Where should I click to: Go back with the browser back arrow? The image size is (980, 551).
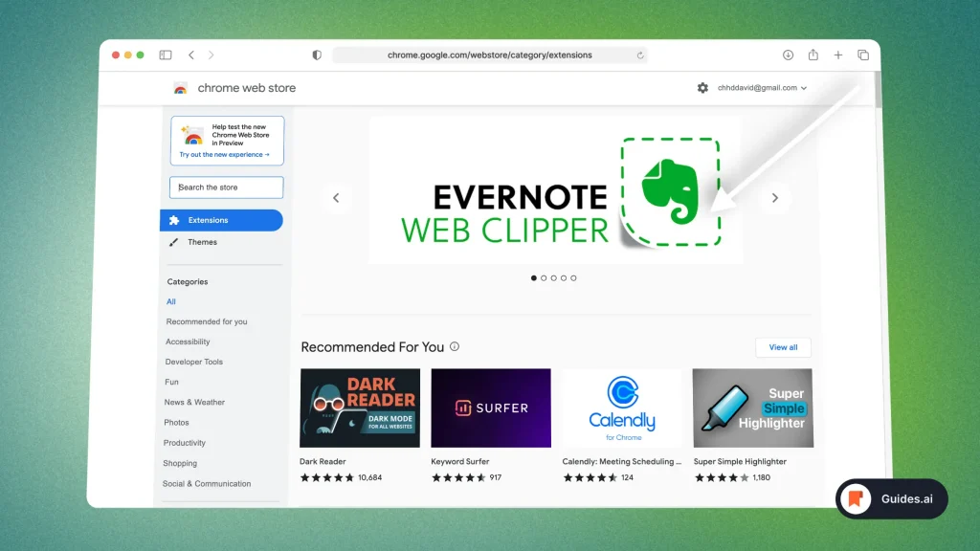(x=191, y=55)
